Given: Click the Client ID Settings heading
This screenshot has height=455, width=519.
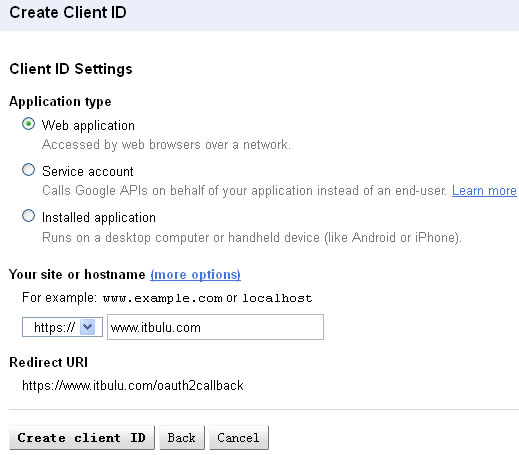Looking at the screenshot, I should [x=71, y=69].
